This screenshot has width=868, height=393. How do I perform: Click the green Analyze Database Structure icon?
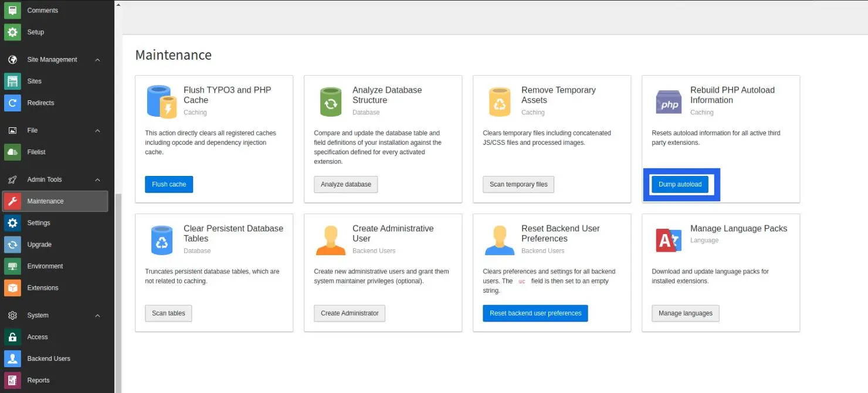click(330, 101)
